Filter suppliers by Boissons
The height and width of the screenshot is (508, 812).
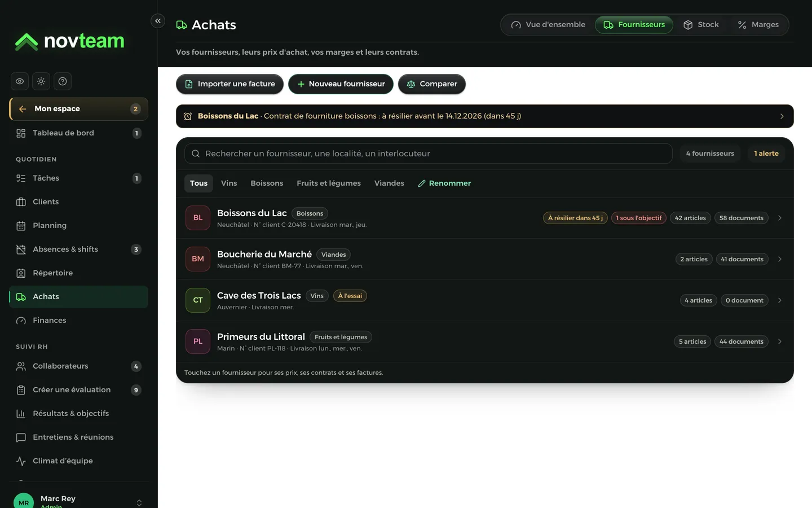(267, 183)
